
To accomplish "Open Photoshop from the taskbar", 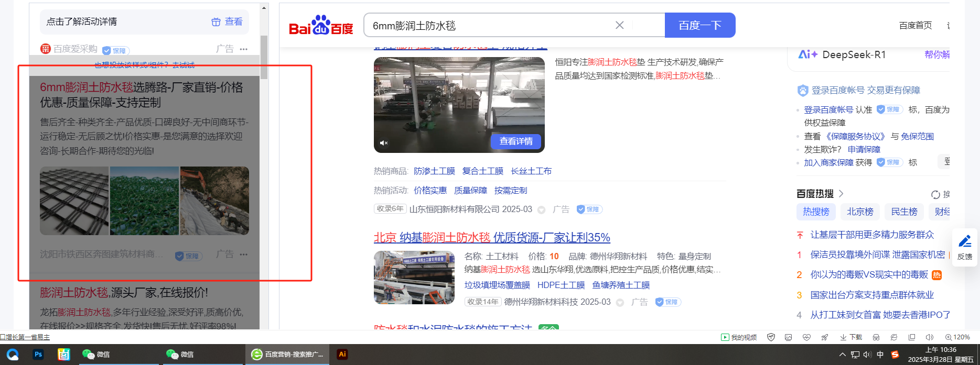I will point(38,354).
